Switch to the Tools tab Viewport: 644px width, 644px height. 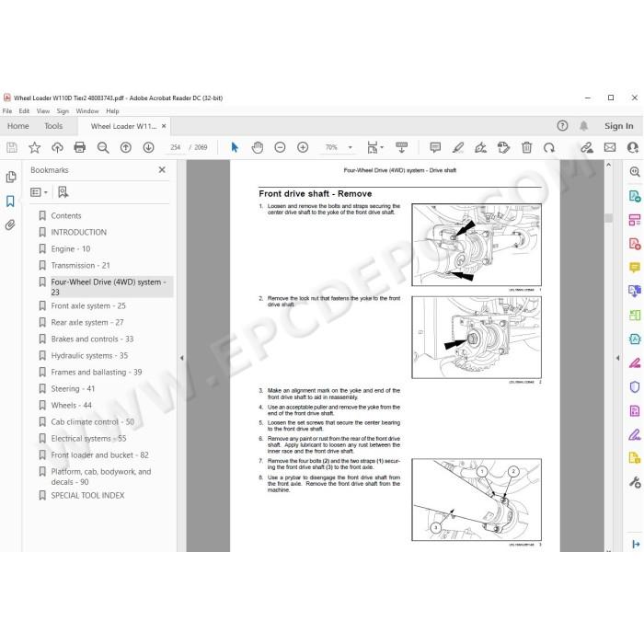[53, 126]
